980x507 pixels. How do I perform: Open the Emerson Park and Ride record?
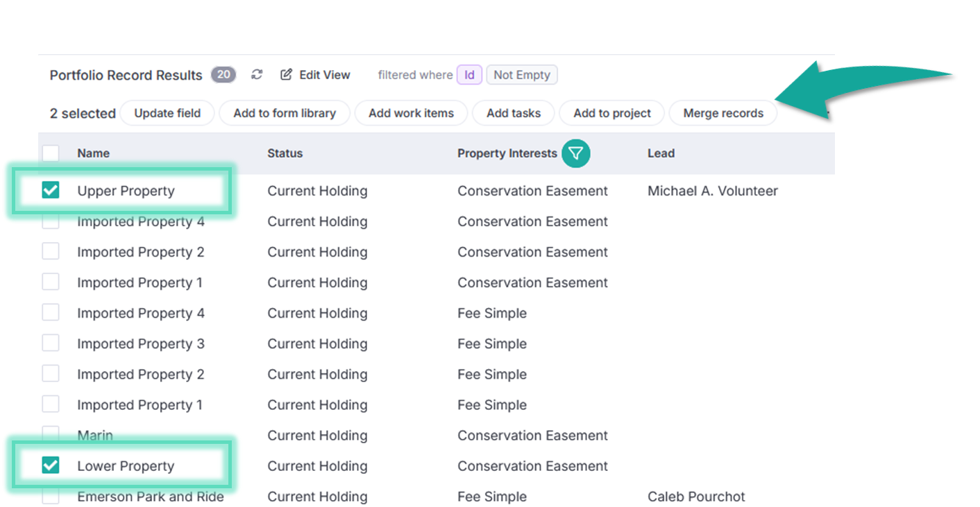click(151, 497)
